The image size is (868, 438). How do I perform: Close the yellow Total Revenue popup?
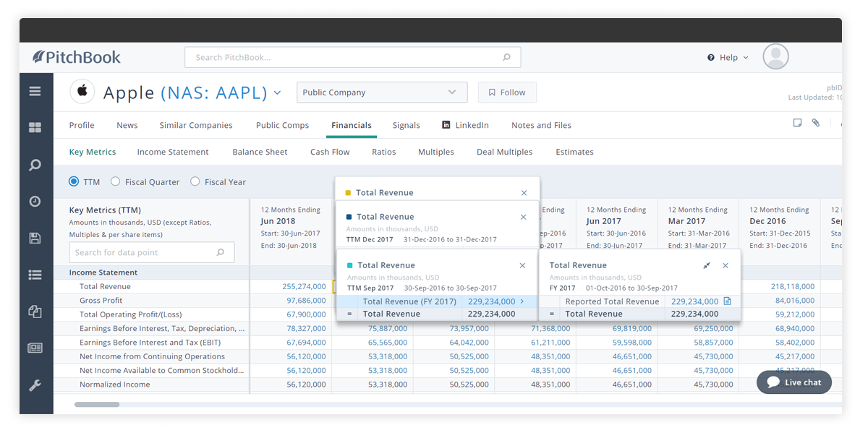pos(524,193)
